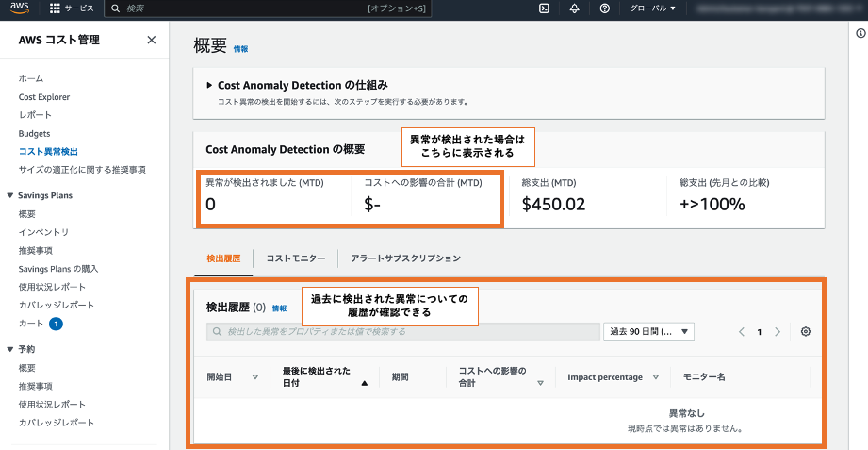The image size is (868, 450).
Task: Click 情報 link beside 検出履歴 (0)
Action: click(x=280, y=308)
